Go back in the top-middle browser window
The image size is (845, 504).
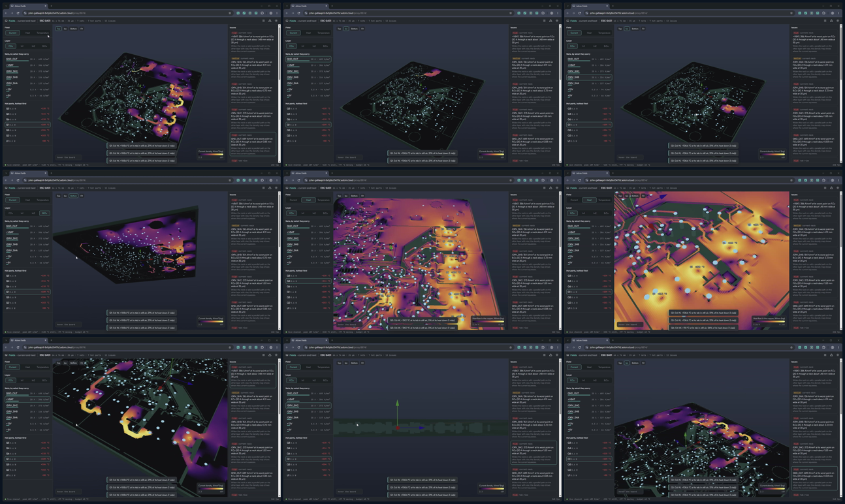coord(288,13)
